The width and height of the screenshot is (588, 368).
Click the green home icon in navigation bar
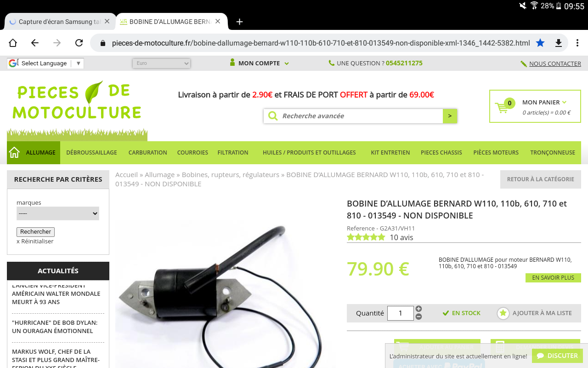point(14,152)
